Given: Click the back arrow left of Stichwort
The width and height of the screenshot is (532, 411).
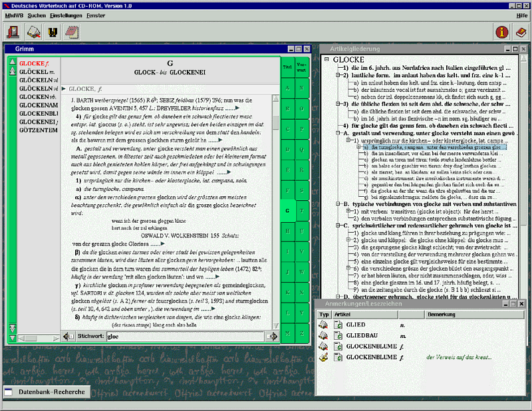Looking at the screenshot, I should [x=68, y=337].
